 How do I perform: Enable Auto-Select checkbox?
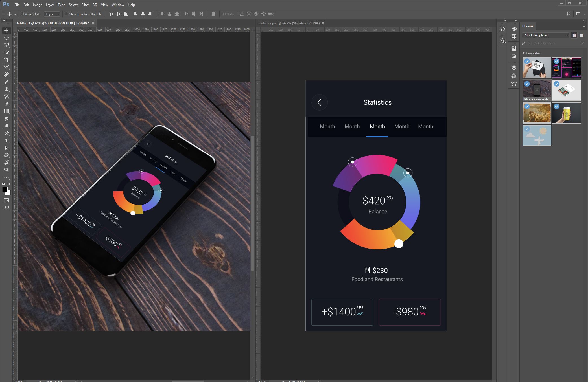coord(22,14)
